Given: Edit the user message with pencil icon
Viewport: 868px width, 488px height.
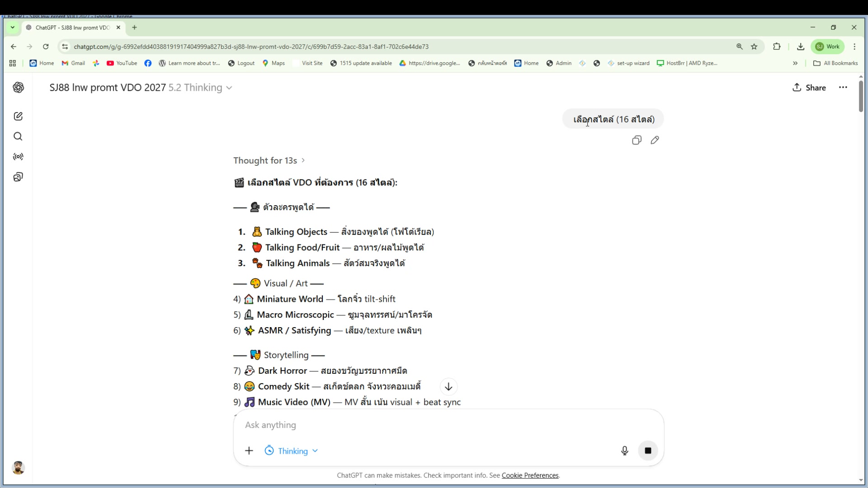Looking at the screenshot, I should [655, 140].
